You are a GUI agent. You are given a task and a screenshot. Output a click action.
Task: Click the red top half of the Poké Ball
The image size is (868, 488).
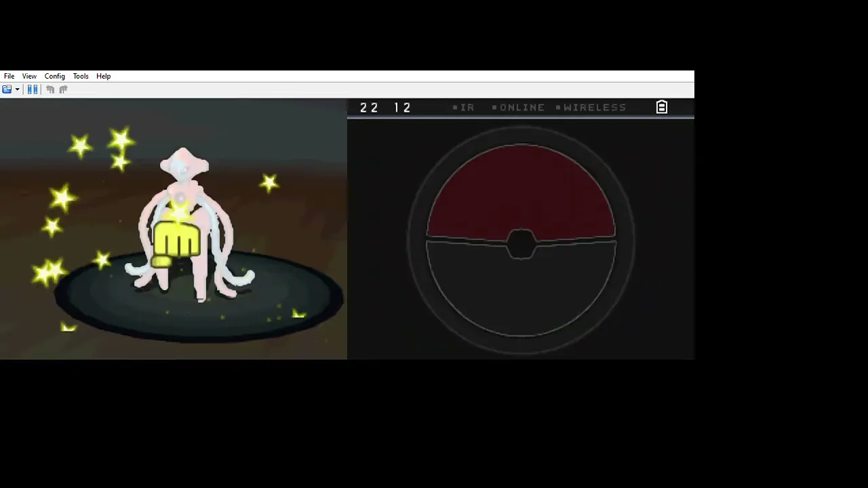[521, 192]
